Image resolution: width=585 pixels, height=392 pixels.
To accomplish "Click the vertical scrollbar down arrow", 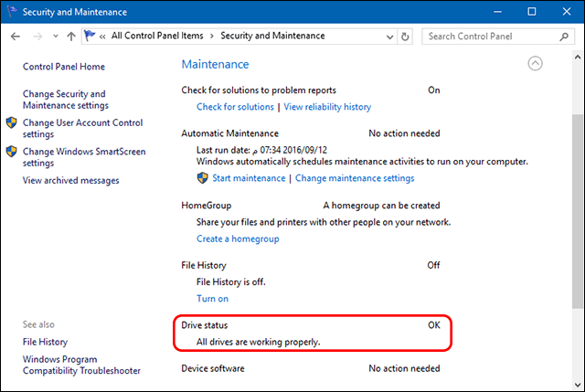I will tap(578, 385).
